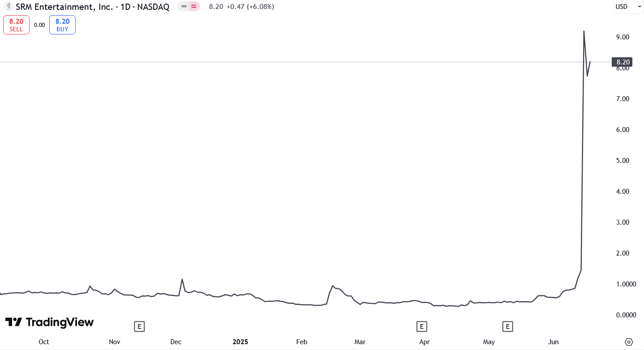
Task: Click the Jun label on time axis
Action: (554, 342)
